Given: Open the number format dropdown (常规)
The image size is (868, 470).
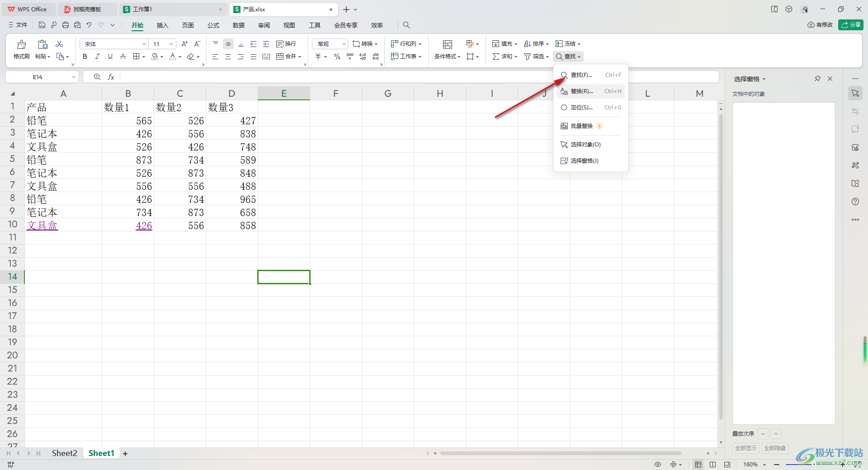Looking at the screenshot, I should [344, 44].
